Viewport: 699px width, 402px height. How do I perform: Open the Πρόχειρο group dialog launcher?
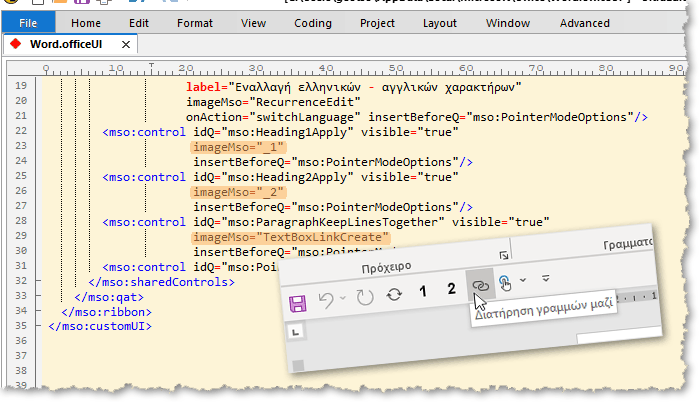[x=504, y=255]
